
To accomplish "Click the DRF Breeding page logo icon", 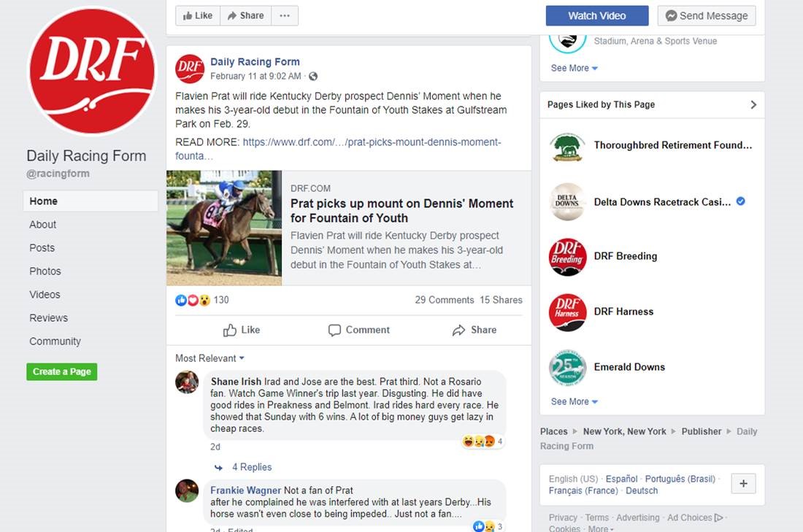I will [567, 257].
